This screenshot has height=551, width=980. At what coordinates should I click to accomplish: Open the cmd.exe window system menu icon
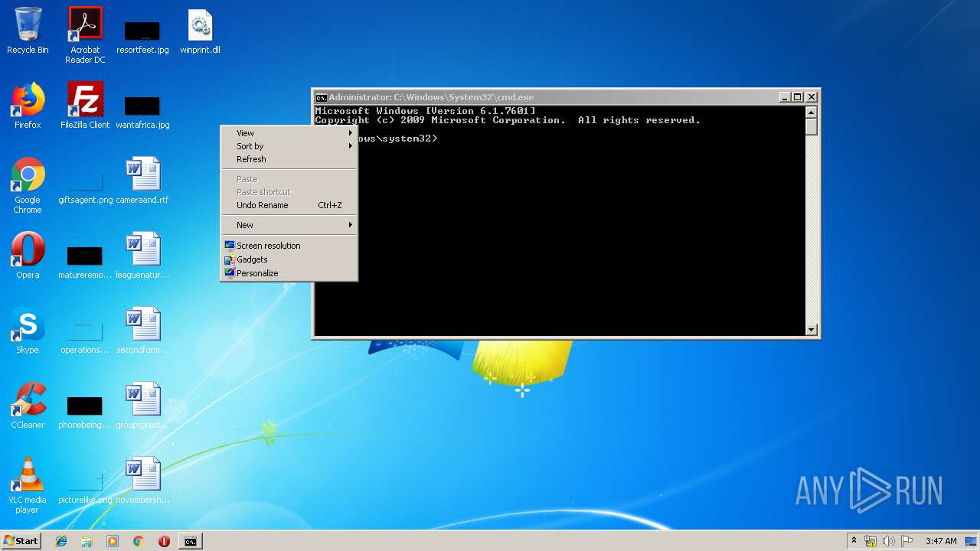coord(322,97)
